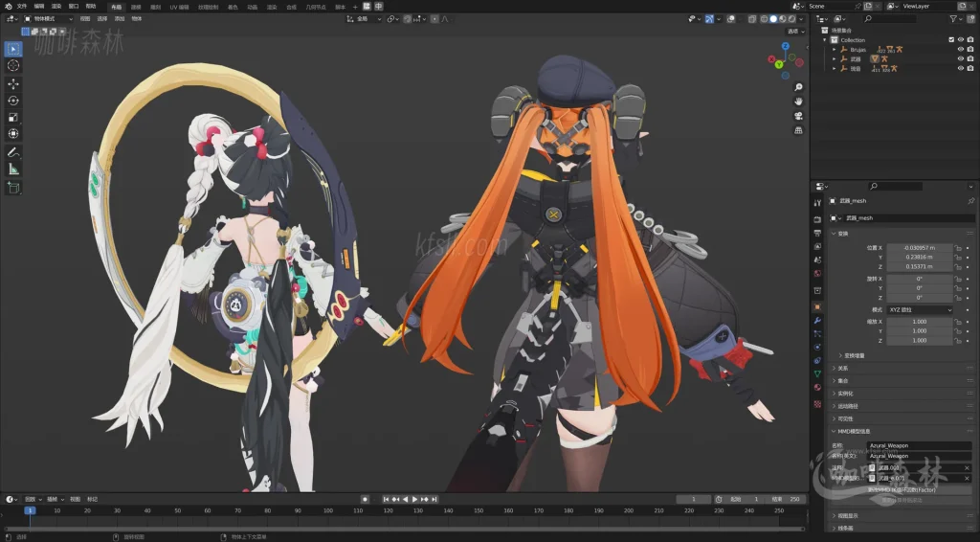The width and height of the screenshot is (980, 542).
Task: Toggle camera view icon in viewport
Action: pyautogui.click(x=798, y=116)
